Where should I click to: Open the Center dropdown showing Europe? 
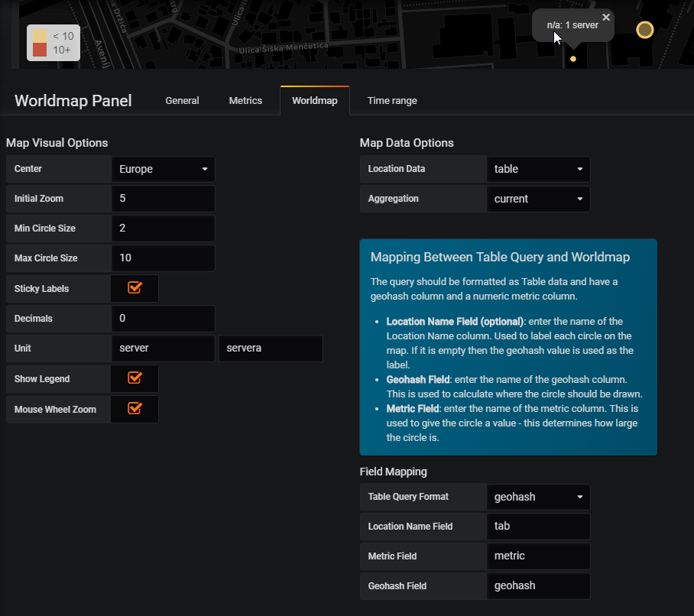click(x=163, y=169)
